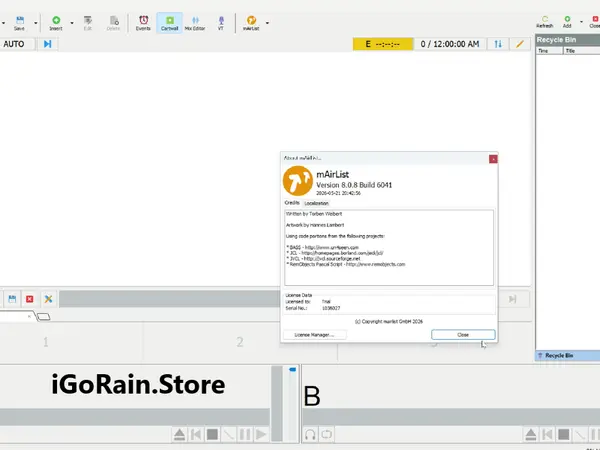The image size is (600, 450).
Task: Click the Pause button on player A
Action: tap(245, 434)
